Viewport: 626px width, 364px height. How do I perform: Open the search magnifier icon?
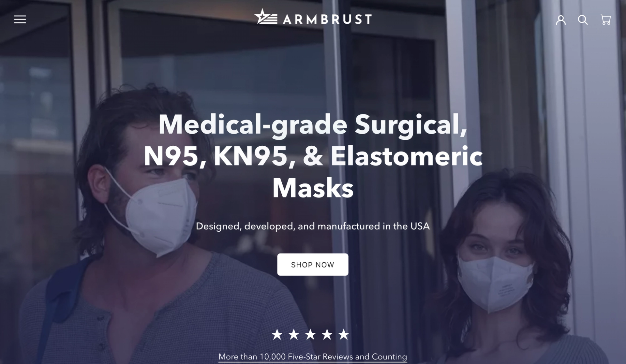coord(583,20)
